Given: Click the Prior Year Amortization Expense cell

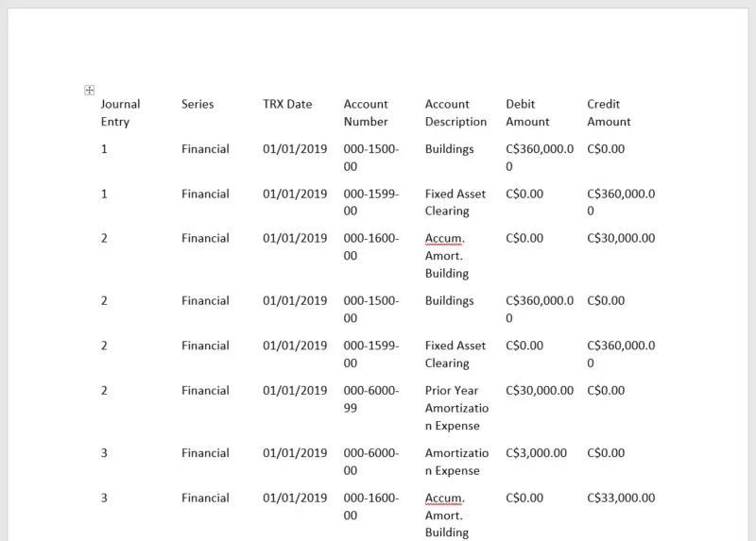Looking at the screenshot, I should coord(456,408).
